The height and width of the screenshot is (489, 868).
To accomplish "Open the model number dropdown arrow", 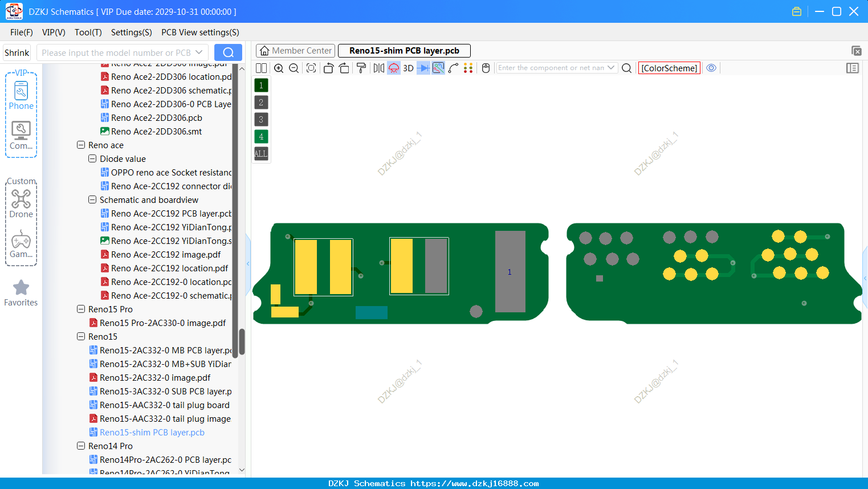I will (x=199, y=52).
